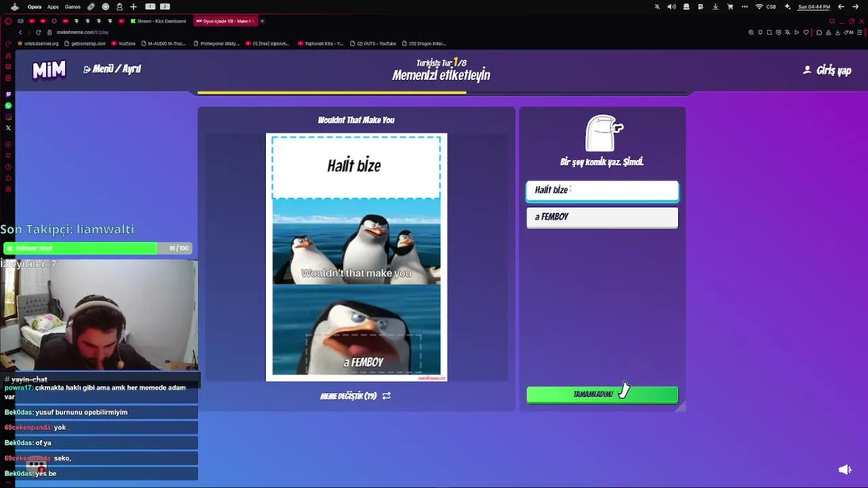Open the extensions cube icon

point(819,33)
